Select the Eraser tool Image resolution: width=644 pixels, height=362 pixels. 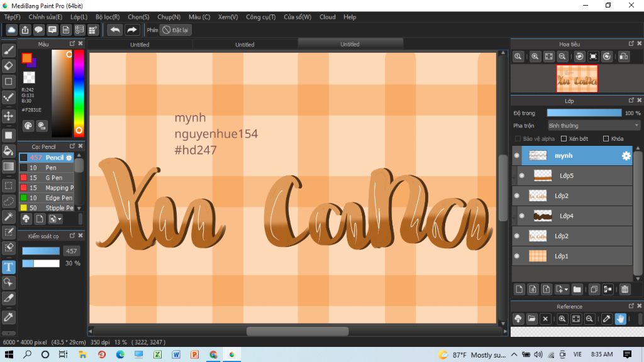[9, 65]
